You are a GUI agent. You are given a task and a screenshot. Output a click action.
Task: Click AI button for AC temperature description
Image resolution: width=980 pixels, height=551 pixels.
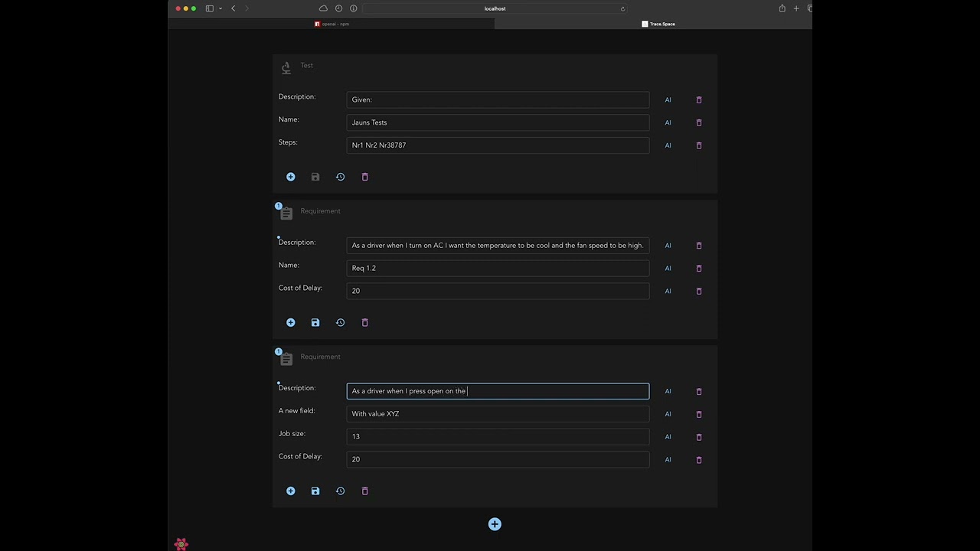[x=668, y=246]
